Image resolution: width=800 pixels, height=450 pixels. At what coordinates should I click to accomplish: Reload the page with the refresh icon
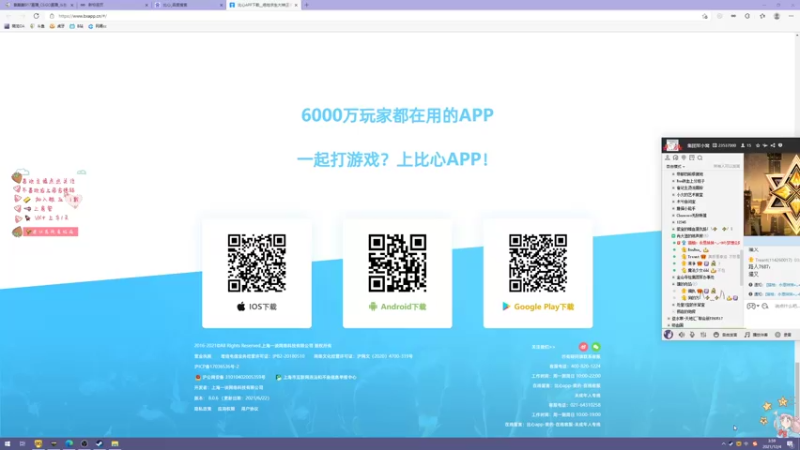pos(36,16)
